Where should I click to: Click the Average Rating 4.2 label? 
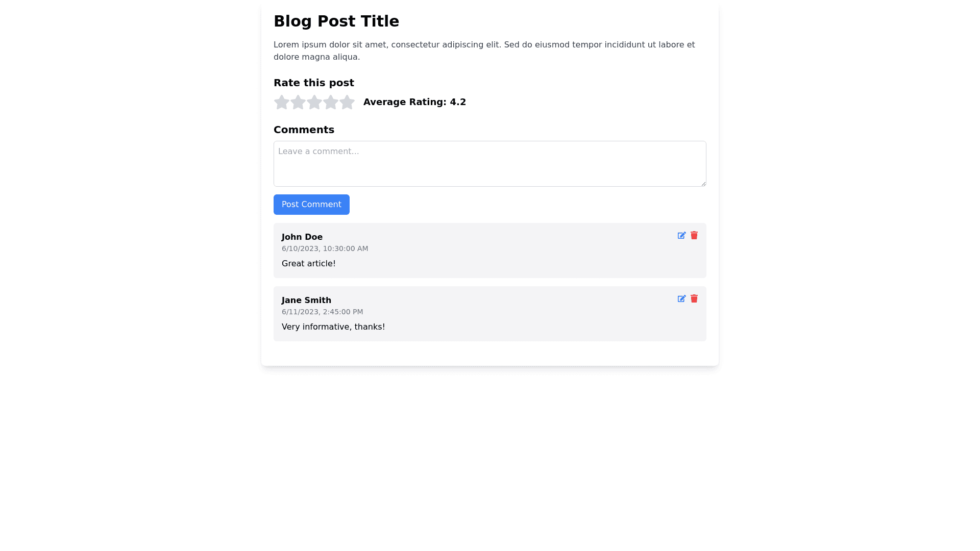pos(414,102)
